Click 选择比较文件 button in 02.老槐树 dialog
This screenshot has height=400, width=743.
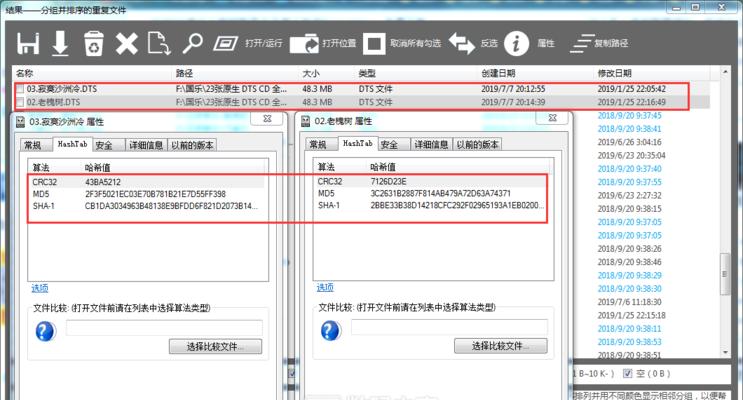point(500,346)
